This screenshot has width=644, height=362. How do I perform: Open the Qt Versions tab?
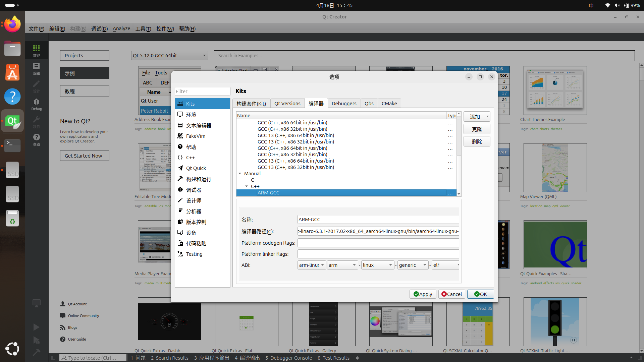[287, 104]
